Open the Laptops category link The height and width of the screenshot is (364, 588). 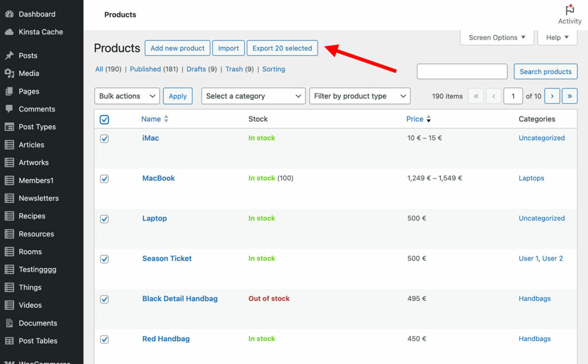(x=531, y=178)
